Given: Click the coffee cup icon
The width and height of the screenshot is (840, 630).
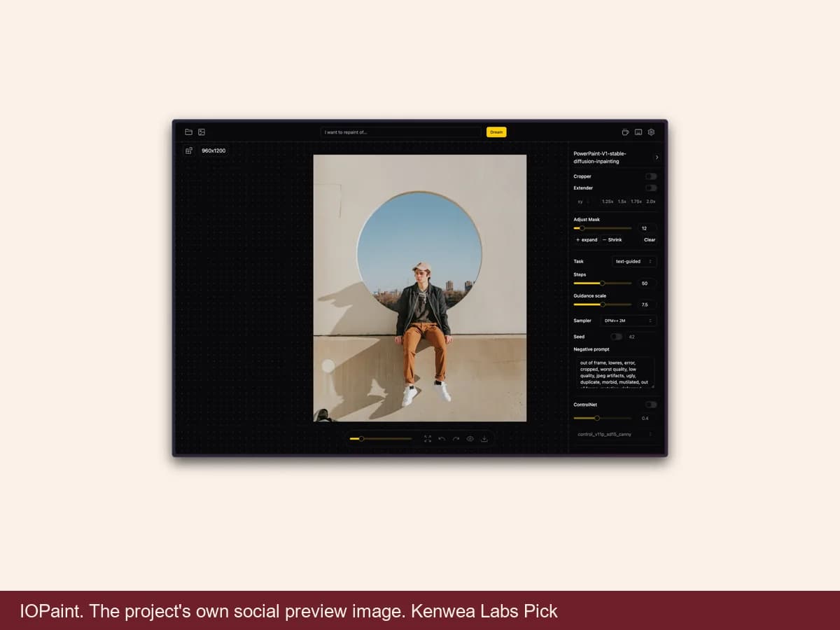Looking at the screenshot, I should pos(625,132).
